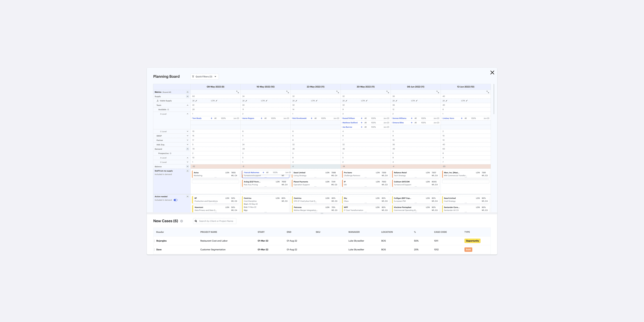Click info icon next to New Cases (6)
Viewport: 644px width, 322px height.
click(181, 221)
